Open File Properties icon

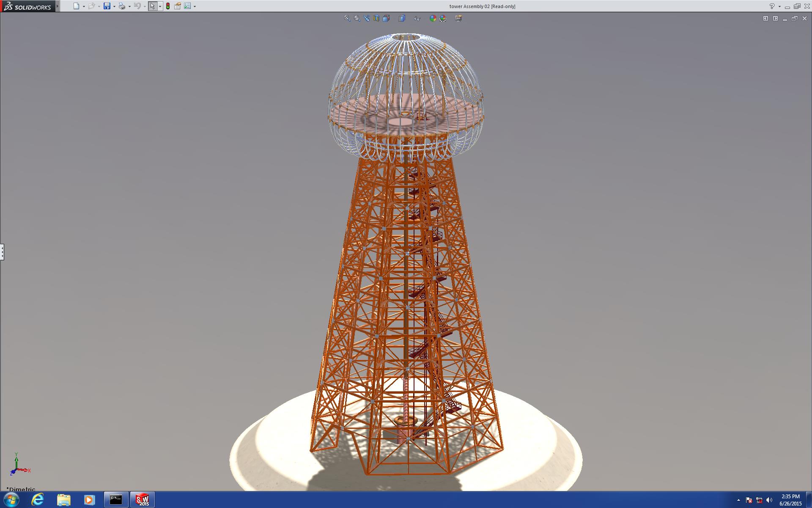pyautogui.click(x=178, y=6)
